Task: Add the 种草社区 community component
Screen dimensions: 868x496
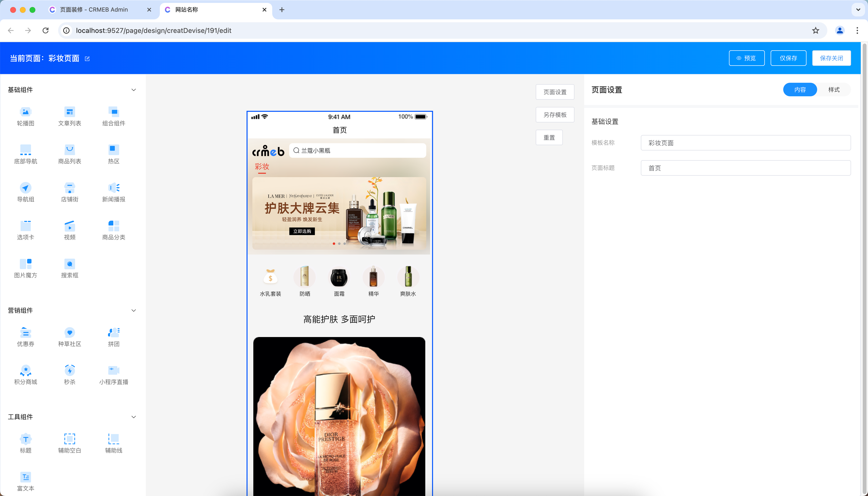Action: point(70,337)
